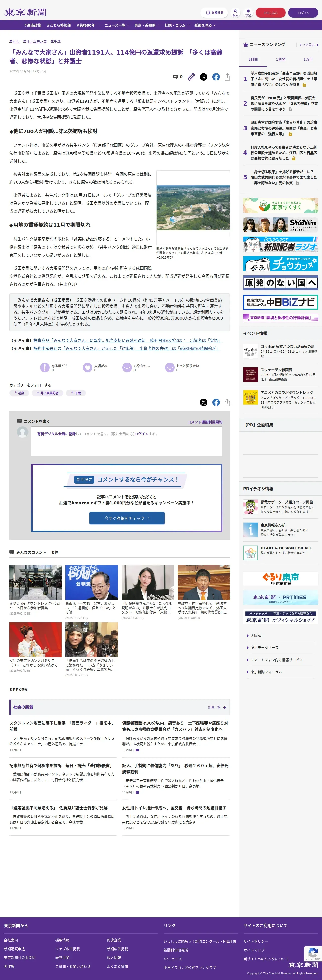Follow the 社会 category chip
The width and height of the screenshot is (322, 980).
point(19,393)
